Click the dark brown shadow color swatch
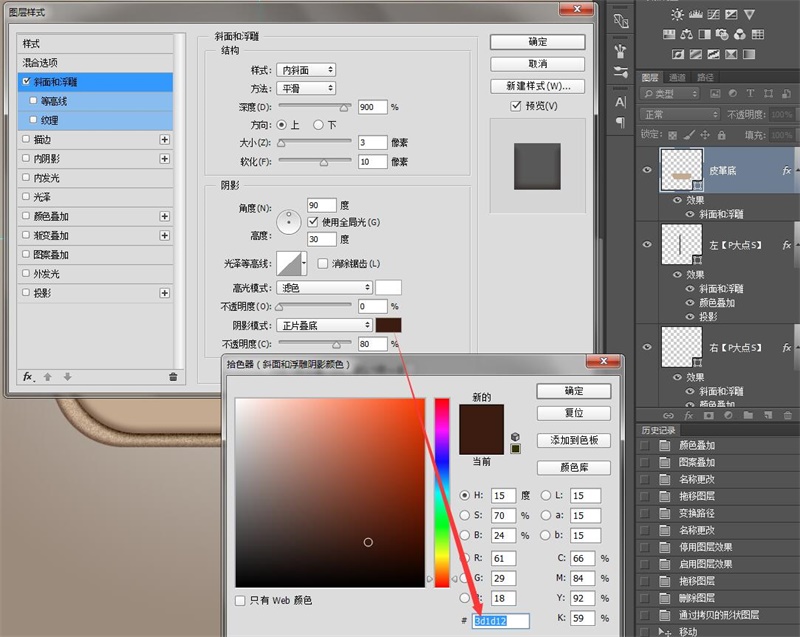Image resolution: width=800 pixels, height=637 pixels. click(x=388, y=325)
